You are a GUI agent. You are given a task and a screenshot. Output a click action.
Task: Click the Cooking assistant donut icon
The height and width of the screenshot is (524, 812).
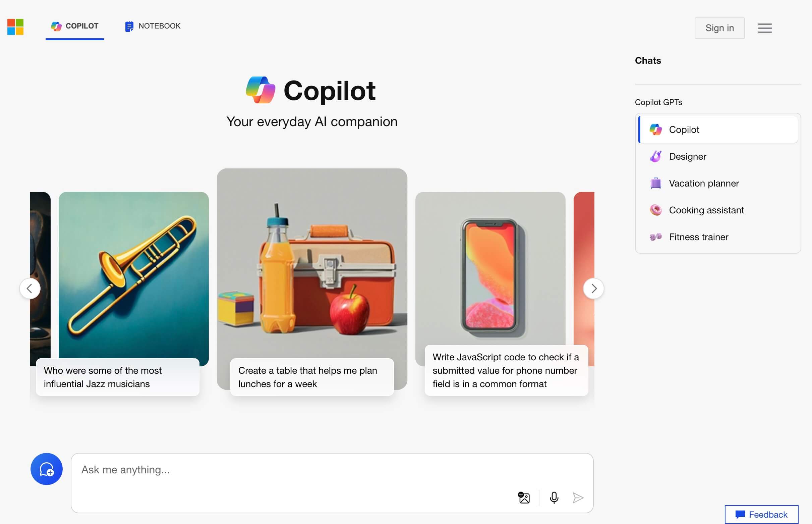pos(655,210)
